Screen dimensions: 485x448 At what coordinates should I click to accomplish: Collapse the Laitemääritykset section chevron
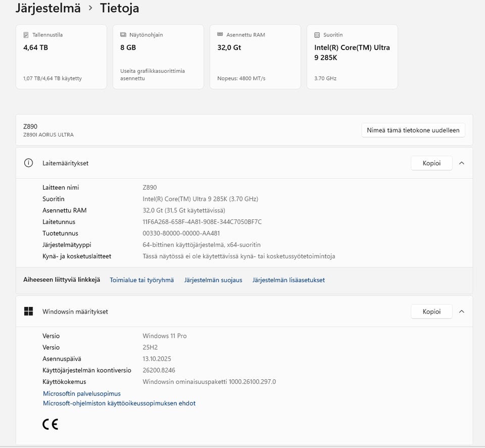pyautogui.click(x=461, y=163)
